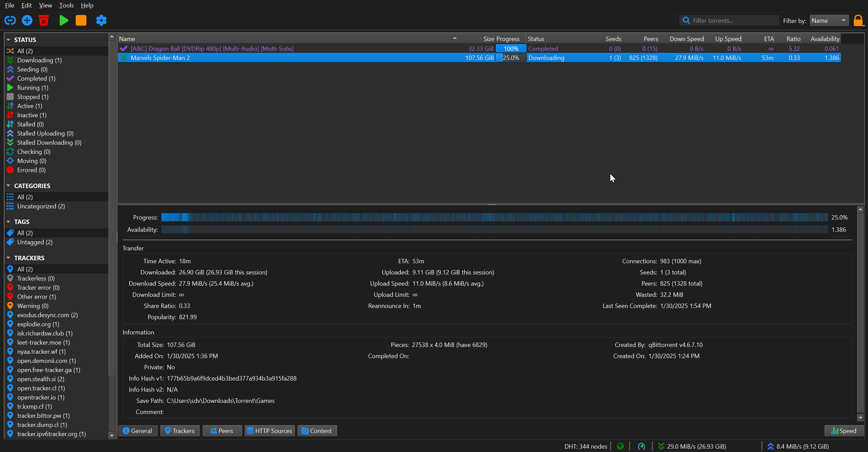Click the Tracker error red pin icon
The height and width of the screenshot is (452, 868).
[10, 288]
